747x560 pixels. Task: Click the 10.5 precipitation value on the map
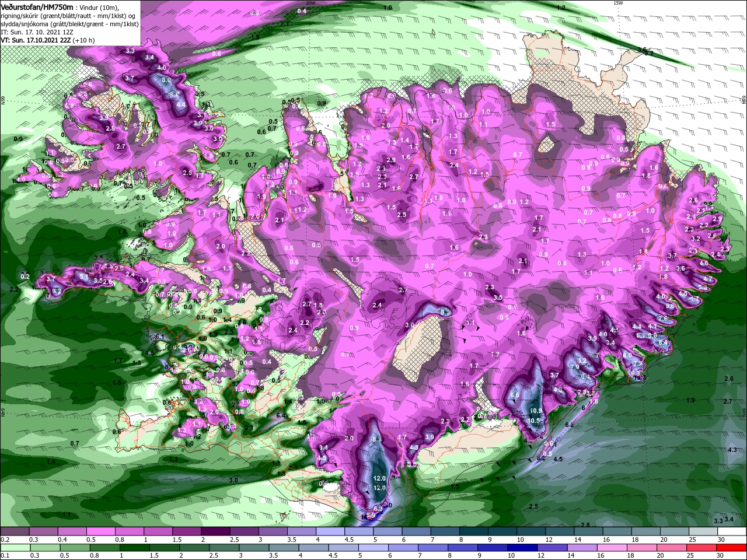click(x=533, y=421)
